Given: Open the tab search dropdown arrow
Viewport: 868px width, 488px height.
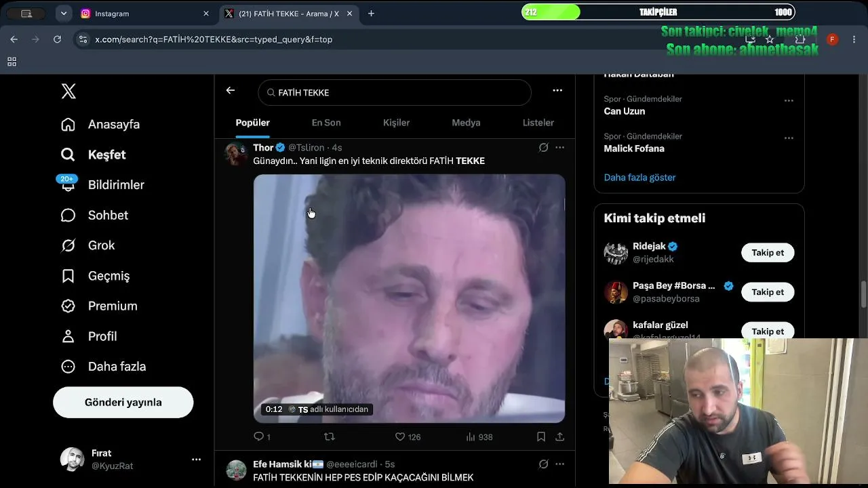Looking at the screenshot, I should [x=63, y=14].
